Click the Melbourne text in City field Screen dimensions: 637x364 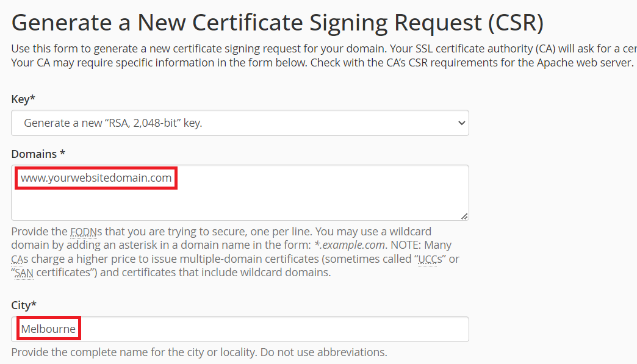tap(48, 330)
